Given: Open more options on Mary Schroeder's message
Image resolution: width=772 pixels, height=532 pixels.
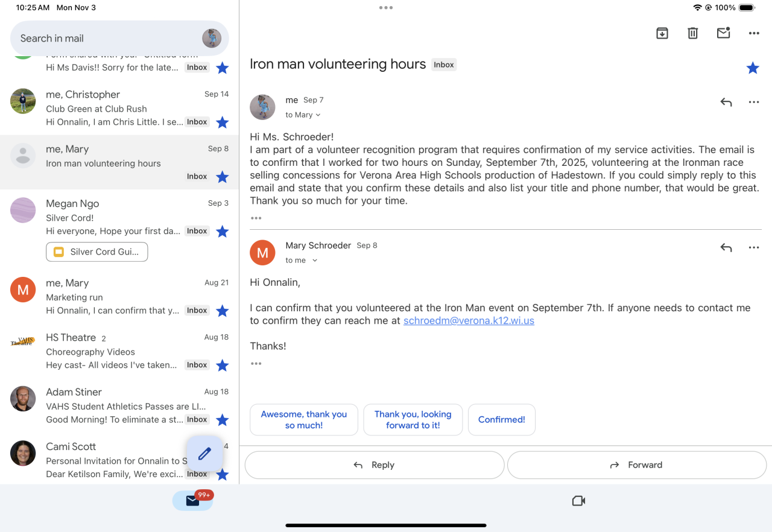Looking at the screenshot, I should [x=754, y=247].
